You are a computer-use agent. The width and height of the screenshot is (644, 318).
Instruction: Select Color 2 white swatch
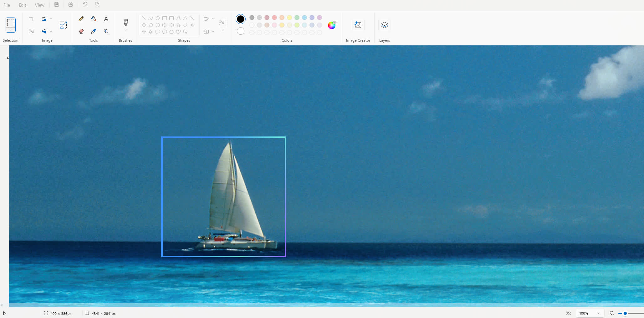pyautogui.click(x=241, y=31)
